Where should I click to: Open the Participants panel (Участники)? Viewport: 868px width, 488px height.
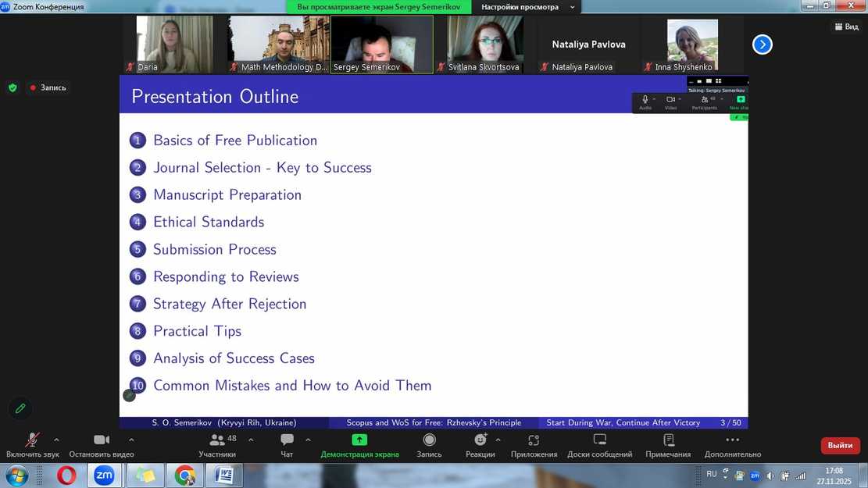point(217,441)
